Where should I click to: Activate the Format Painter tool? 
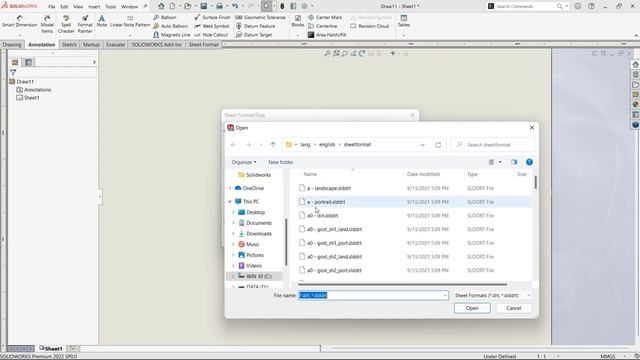pos(85,24)
